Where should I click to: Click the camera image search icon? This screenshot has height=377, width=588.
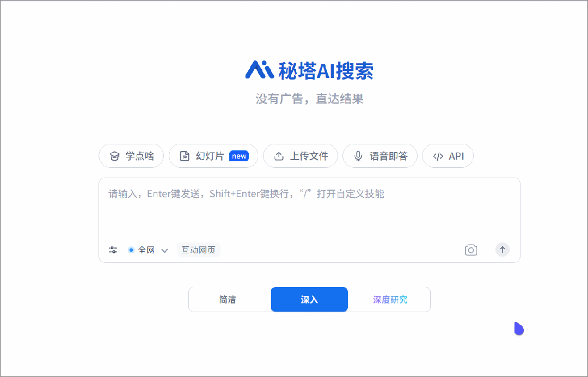coord(470,250)
